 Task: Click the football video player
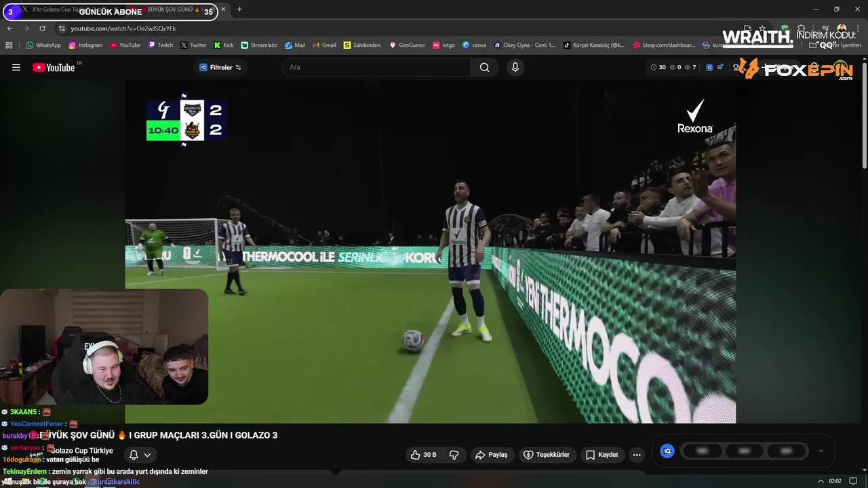[430, 251]
